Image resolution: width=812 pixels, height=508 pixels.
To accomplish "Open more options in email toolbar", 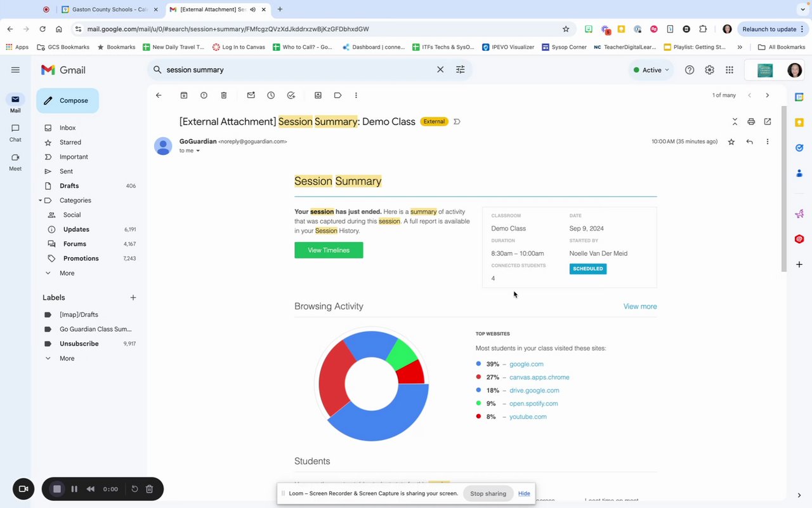I will click(x=356, y=95).
